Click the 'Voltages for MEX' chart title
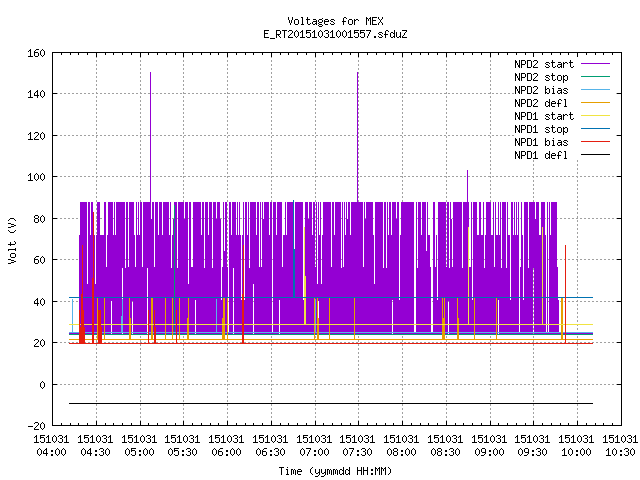The height and width of the screenshot is (480, 640). tap(335, 21)
